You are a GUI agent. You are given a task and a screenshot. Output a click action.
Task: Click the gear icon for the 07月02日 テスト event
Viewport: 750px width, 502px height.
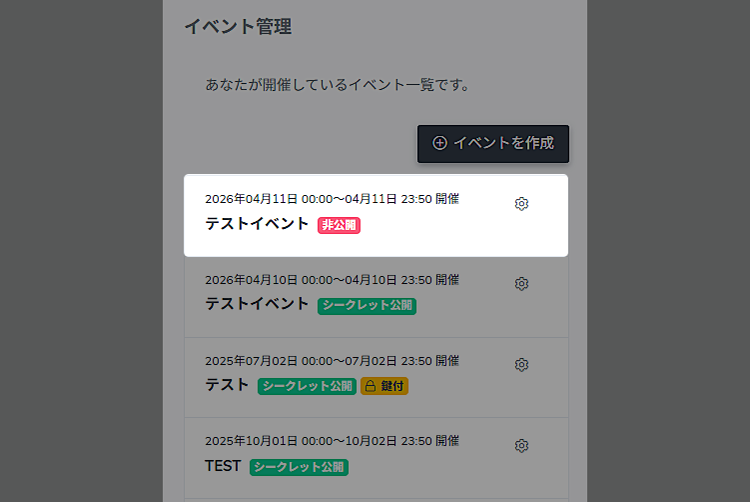tap(521, 364)
